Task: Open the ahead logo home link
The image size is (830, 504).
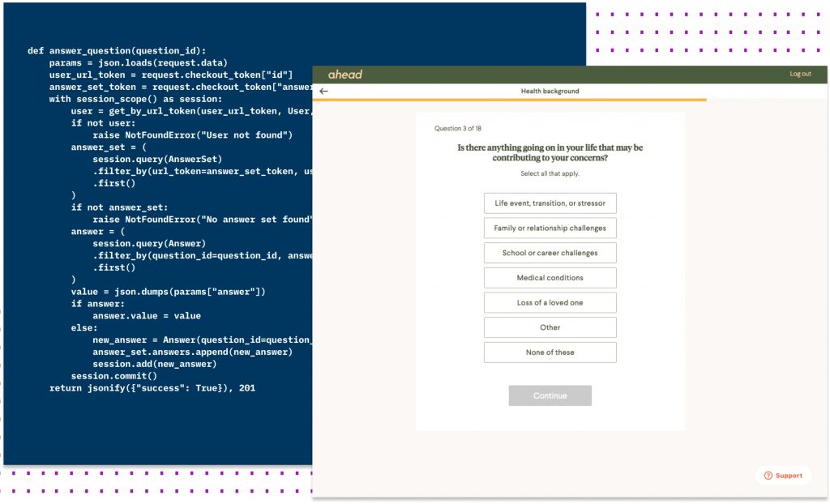Action: (x=345, y=75)
